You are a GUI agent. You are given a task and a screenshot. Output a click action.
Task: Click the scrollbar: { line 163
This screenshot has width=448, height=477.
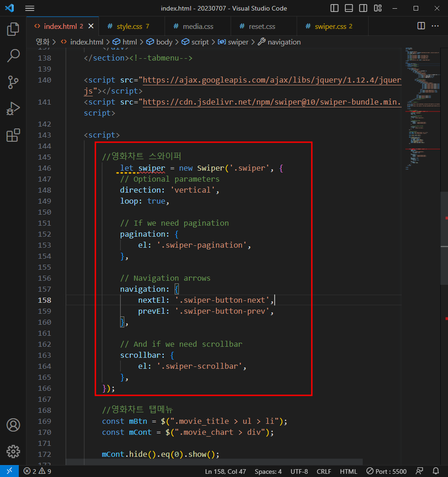(x=147, y=355)
